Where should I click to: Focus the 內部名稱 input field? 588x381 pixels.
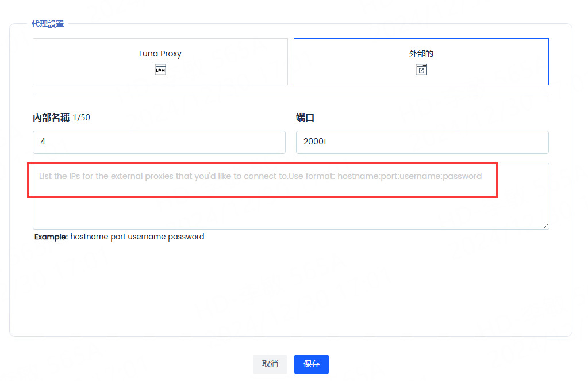pyautogui.click(x=159, y=142)
